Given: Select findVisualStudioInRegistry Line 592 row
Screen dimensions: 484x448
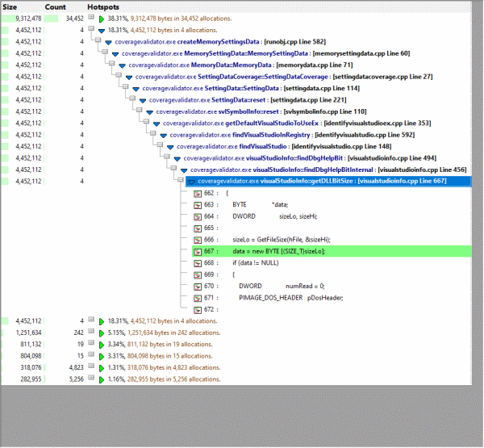Looking at the screenshot, I should [x=292, y=135].
